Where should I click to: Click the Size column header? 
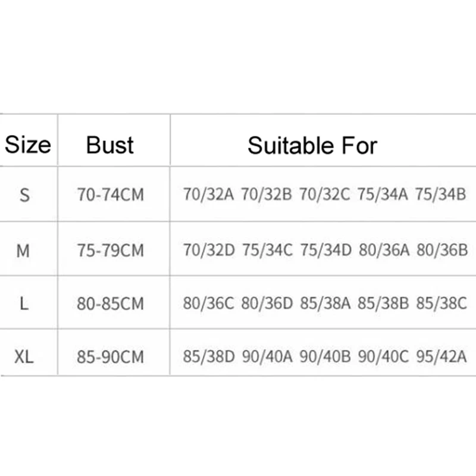(x=28, y=145)
